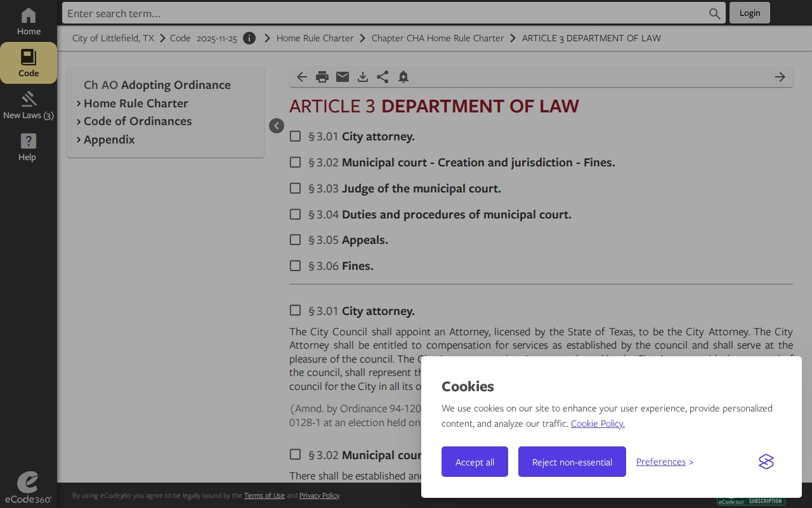This screenshot has width=812, height=508.
Task: Open the Privacy Policy link
Action: coord(319,495)
